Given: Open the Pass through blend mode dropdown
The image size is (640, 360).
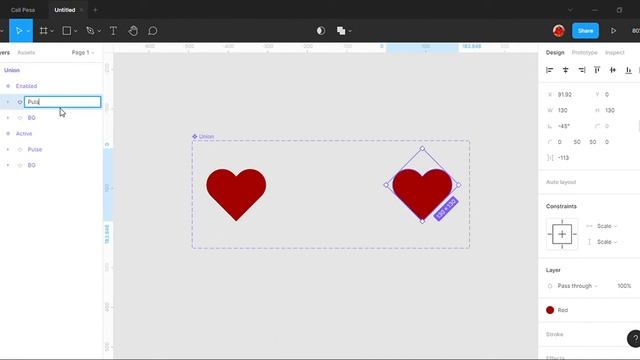Looking at the screenshot, I should (x=577, y=286).
